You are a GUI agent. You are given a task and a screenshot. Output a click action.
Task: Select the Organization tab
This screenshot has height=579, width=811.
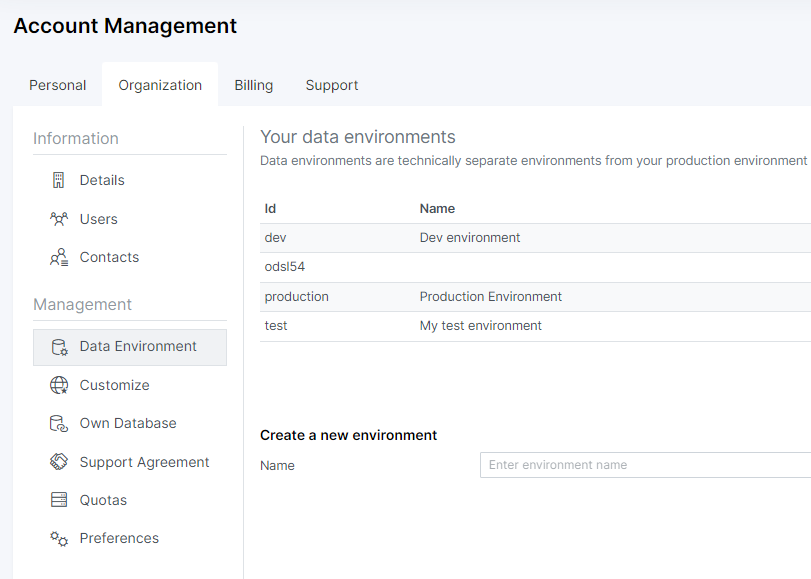[160, 85]
